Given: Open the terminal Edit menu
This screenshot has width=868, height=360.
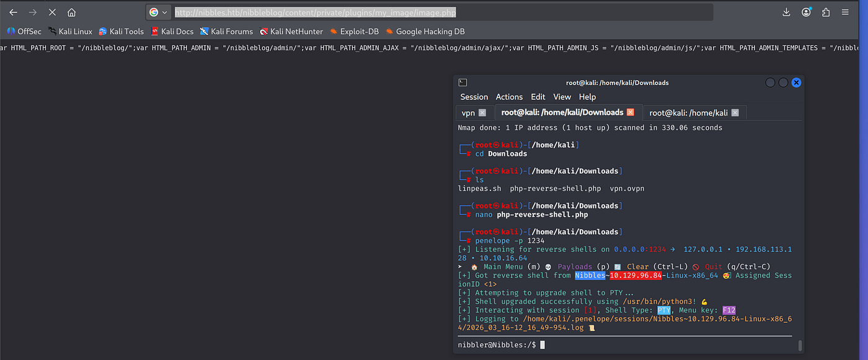Looking at the screenshot, I should (538, 97).
